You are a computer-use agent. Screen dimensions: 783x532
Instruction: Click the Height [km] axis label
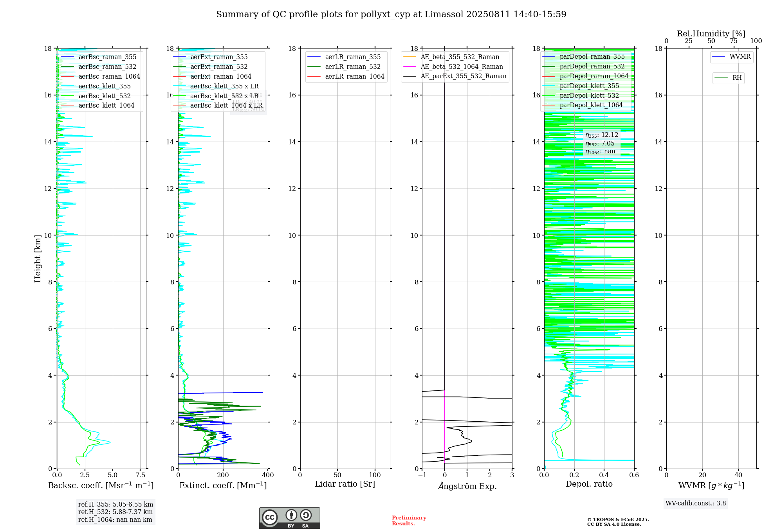(38, 259)
